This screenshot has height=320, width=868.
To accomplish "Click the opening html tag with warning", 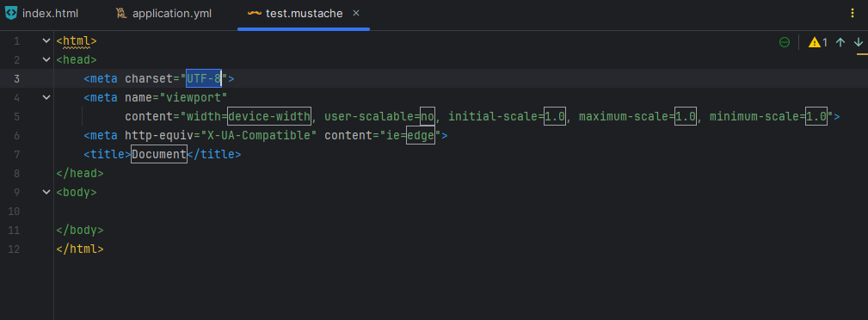I will 77,41.
